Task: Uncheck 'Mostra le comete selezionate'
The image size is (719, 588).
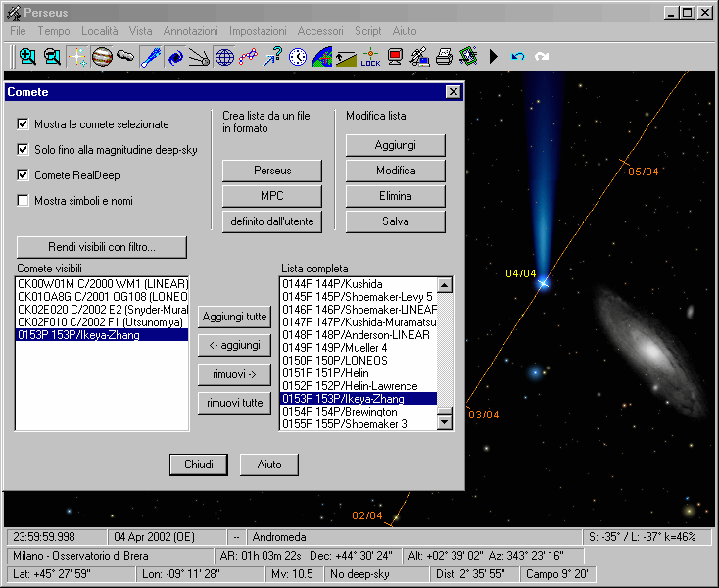Action: [x=24, y=124]
